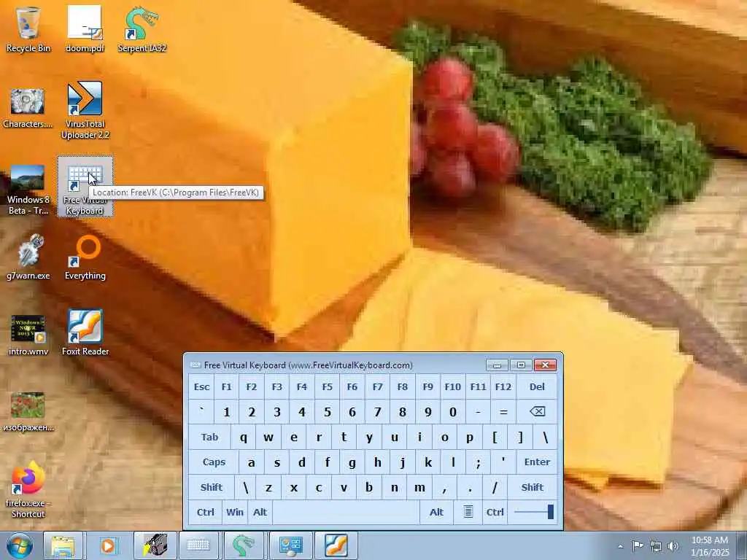Toggle the left Shift key
This screenshot has width=747, height=560.
(x=211, y=487)
